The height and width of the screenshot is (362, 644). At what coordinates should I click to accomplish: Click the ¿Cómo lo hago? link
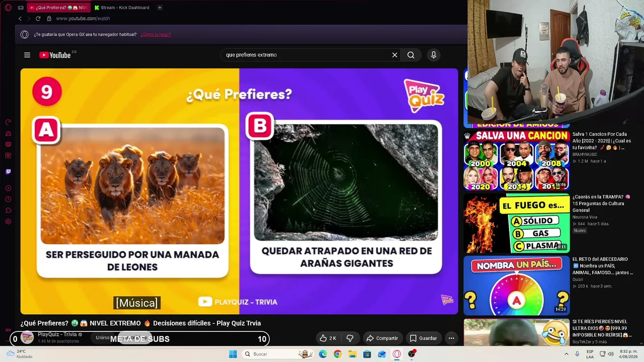pyautogui.click(x=155, y=35)
